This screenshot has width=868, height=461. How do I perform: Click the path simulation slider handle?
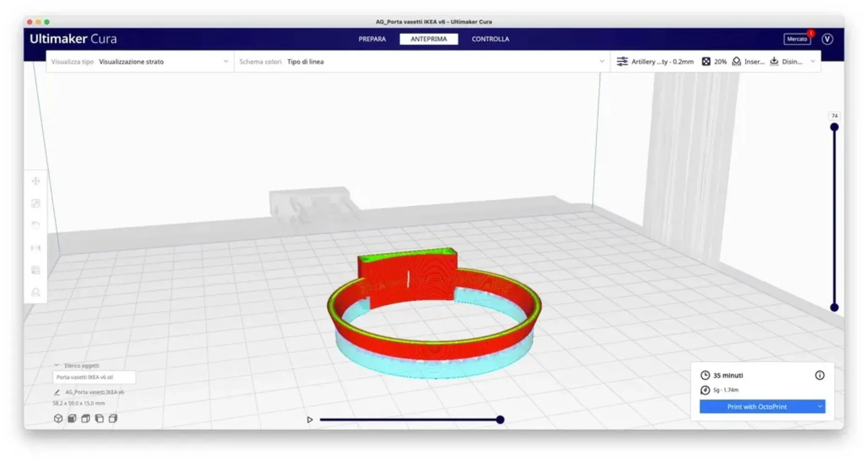coord(500,419)
